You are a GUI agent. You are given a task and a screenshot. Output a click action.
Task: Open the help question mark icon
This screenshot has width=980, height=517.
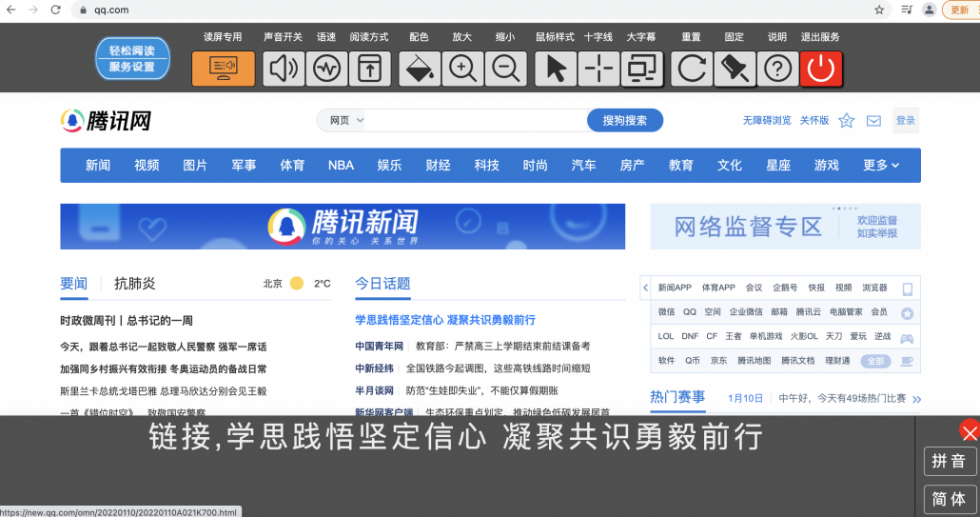pyautogui.click(x=777, y=69)
